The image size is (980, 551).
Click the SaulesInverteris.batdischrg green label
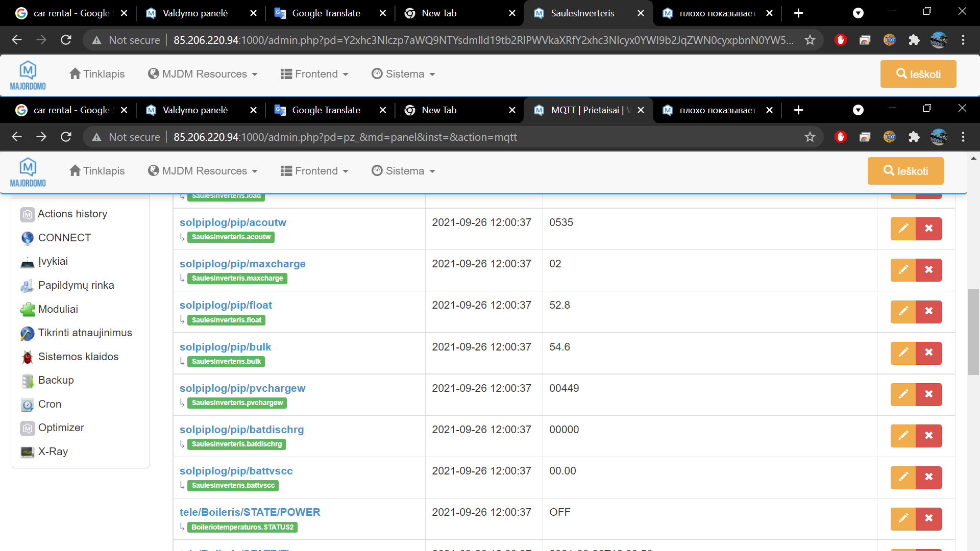tap(236, 444)
